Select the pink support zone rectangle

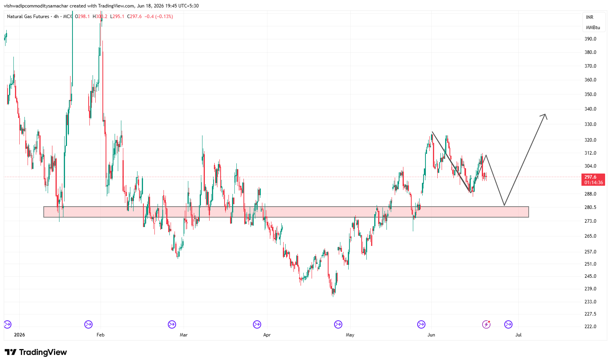coord(286,212)
